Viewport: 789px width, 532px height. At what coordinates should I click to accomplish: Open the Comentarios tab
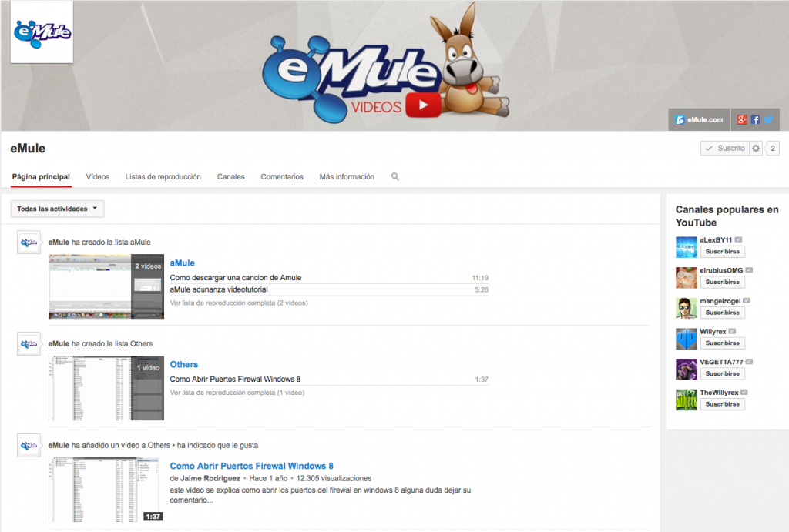[282, 177]
